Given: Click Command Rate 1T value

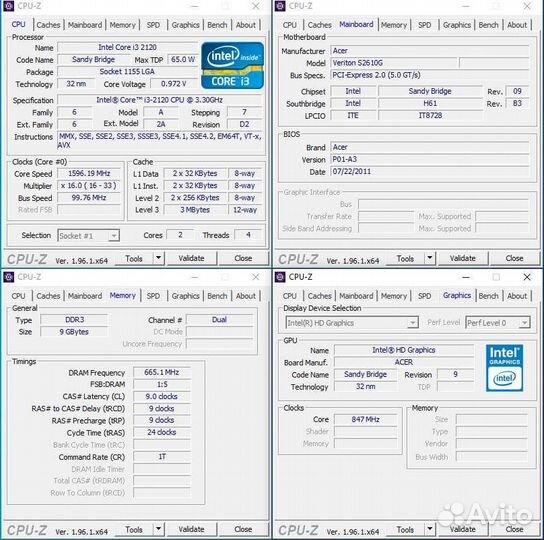Looking at the screenshot, I should (162, 457).
